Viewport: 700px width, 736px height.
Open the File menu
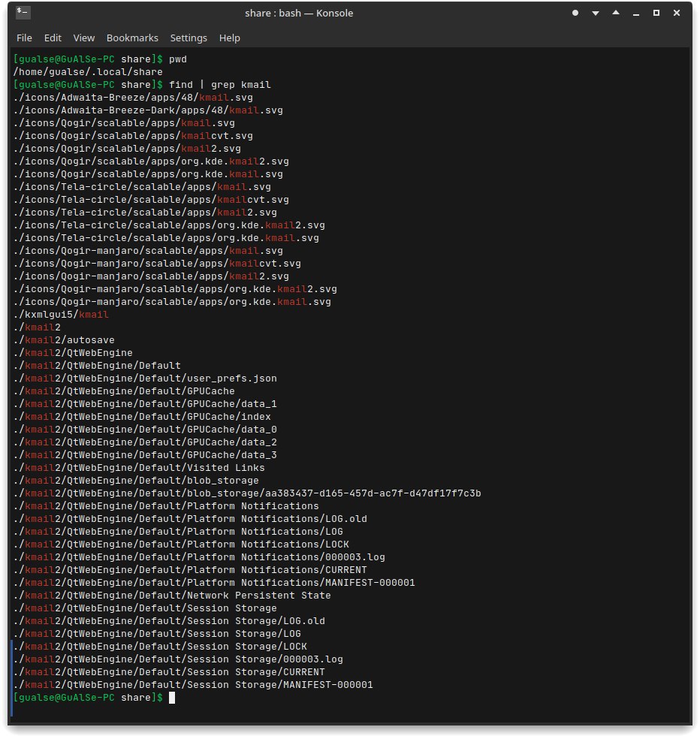click(x=25, y=38)
